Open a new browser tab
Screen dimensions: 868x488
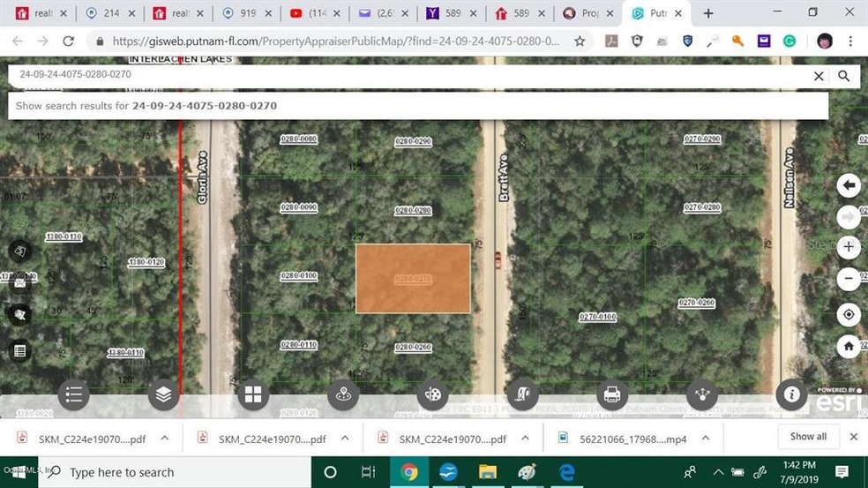coord(707,13)
